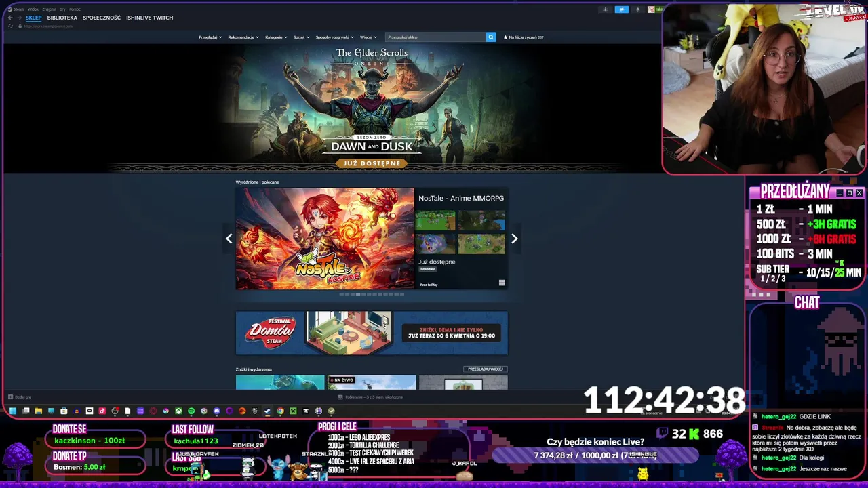Click inside Przeszukaj sklep search field

point(435,37)
